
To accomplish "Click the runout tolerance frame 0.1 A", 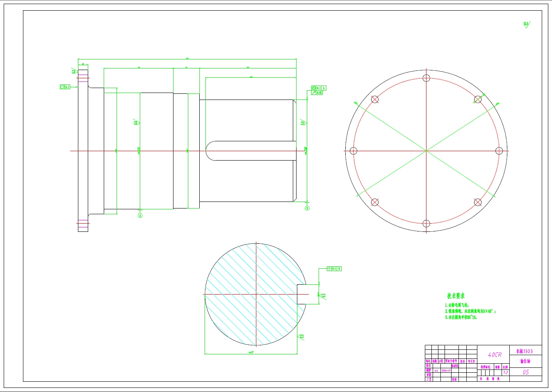I will pyautogui.click(x=319, y=87).
